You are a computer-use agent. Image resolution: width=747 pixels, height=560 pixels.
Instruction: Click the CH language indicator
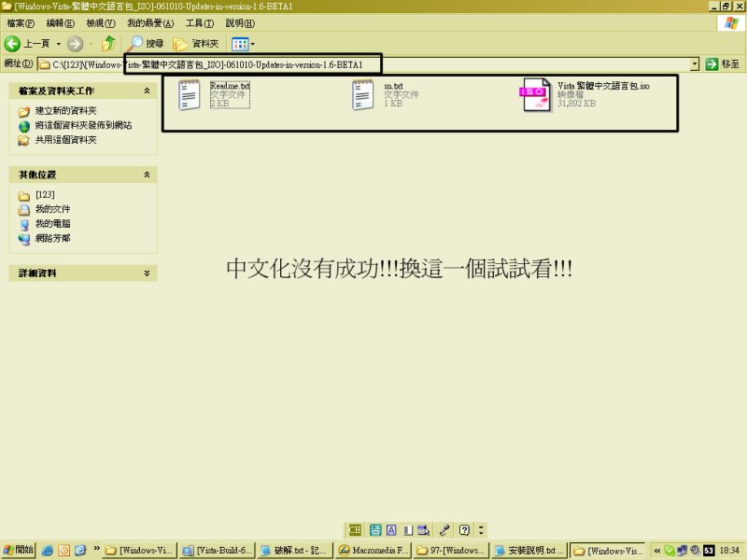pos(355,530)
